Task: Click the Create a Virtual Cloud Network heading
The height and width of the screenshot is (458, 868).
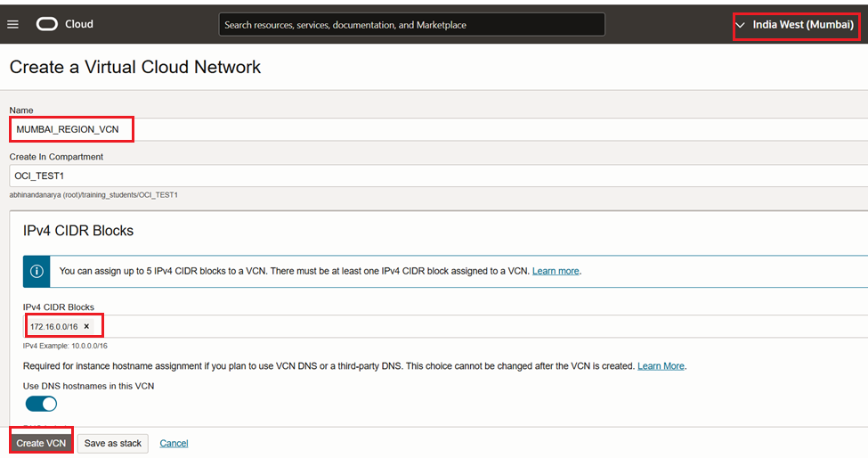Action: coord(135,67)
